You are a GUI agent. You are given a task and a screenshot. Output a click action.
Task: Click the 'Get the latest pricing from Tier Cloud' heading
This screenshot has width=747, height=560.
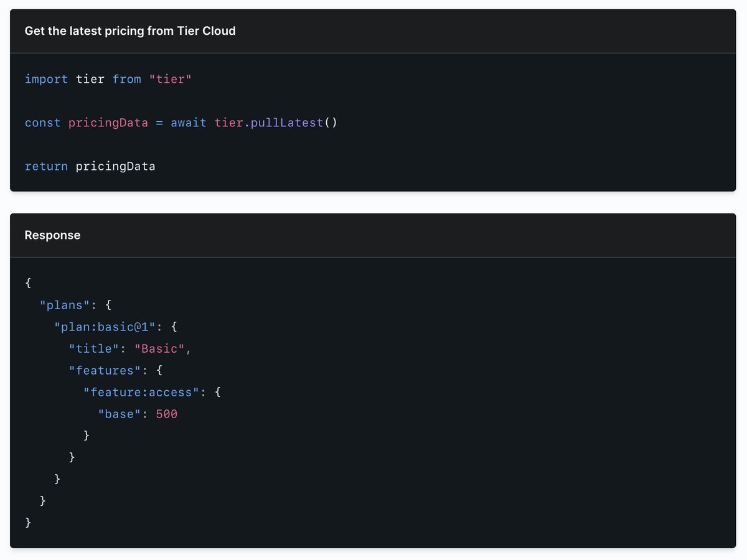click(130, 31)
